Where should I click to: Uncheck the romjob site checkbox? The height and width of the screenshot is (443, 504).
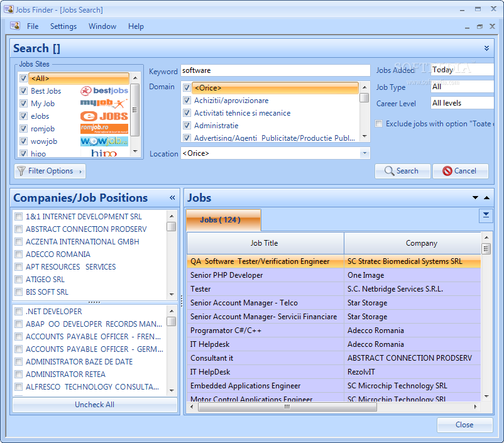(23, 129)
